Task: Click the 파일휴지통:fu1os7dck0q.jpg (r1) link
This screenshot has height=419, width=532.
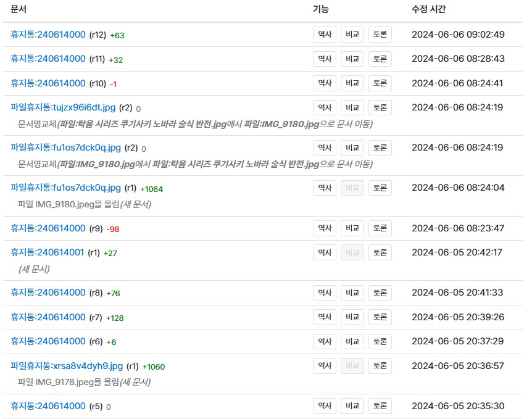Action: [65, 188]
